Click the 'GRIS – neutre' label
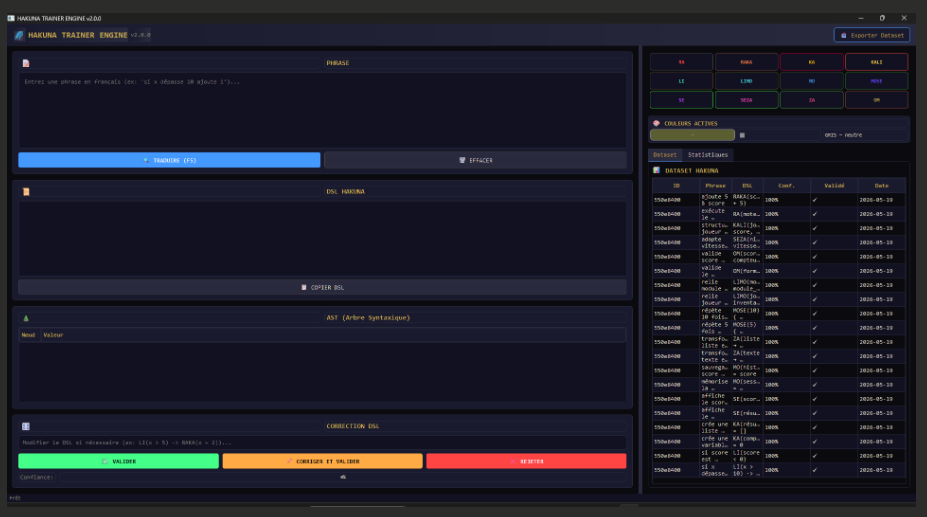Image resolution: width=927 pixels, height=517 pixels. click(x=843, y=135)
